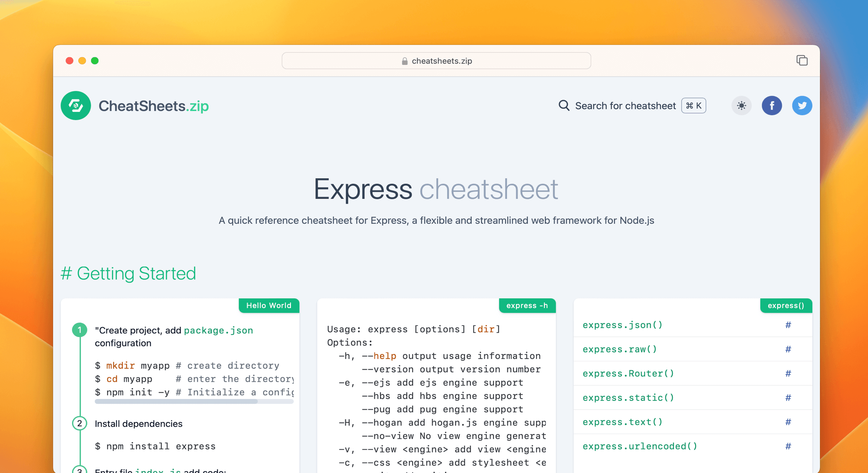Click the CheatSheets.zip green logo icon
This screenshot has width=868, height=473.
click(76, 106)
